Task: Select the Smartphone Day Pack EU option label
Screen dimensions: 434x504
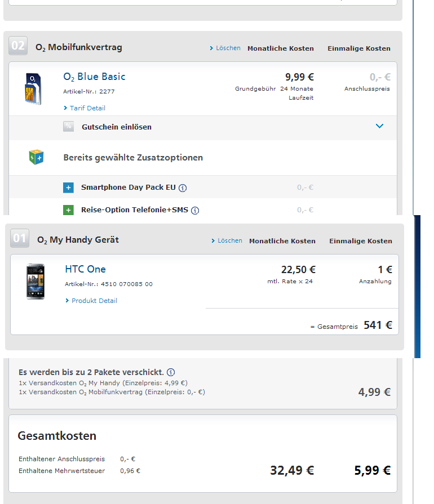Action: point(129,188)
